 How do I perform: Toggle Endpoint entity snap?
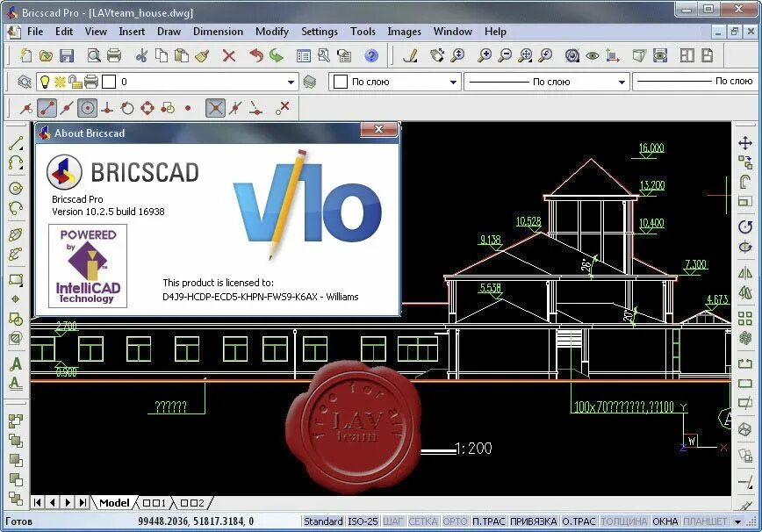47,108
